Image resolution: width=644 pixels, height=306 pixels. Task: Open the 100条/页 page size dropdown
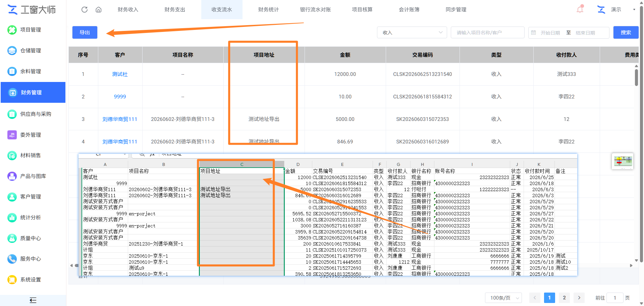[x=503, y=298]
